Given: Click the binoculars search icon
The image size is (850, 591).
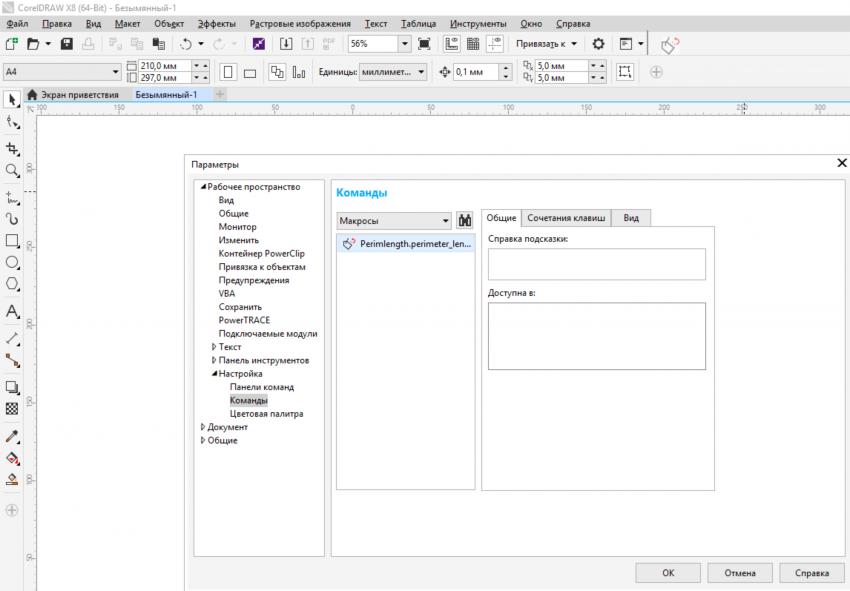Looking at the screenshot, I should 465,220.
